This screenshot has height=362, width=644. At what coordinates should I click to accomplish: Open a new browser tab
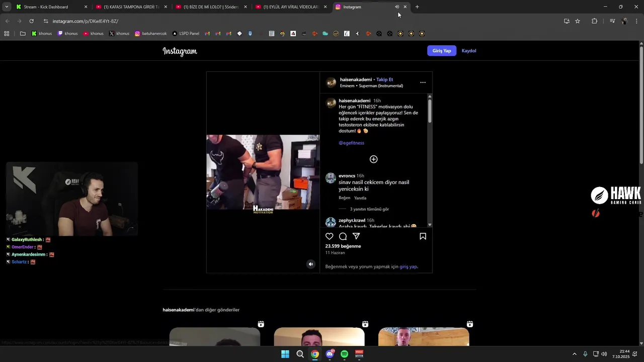(x=417, y=7)
